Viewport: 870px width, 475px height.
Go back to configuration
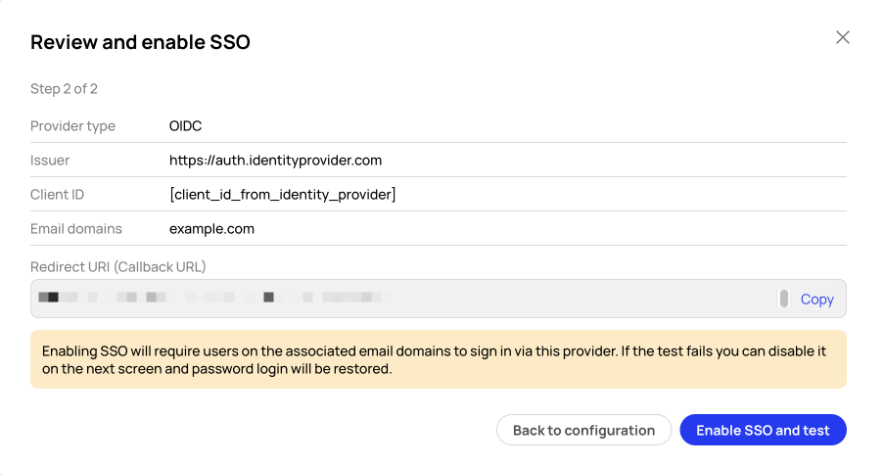[x=584, y=430]
